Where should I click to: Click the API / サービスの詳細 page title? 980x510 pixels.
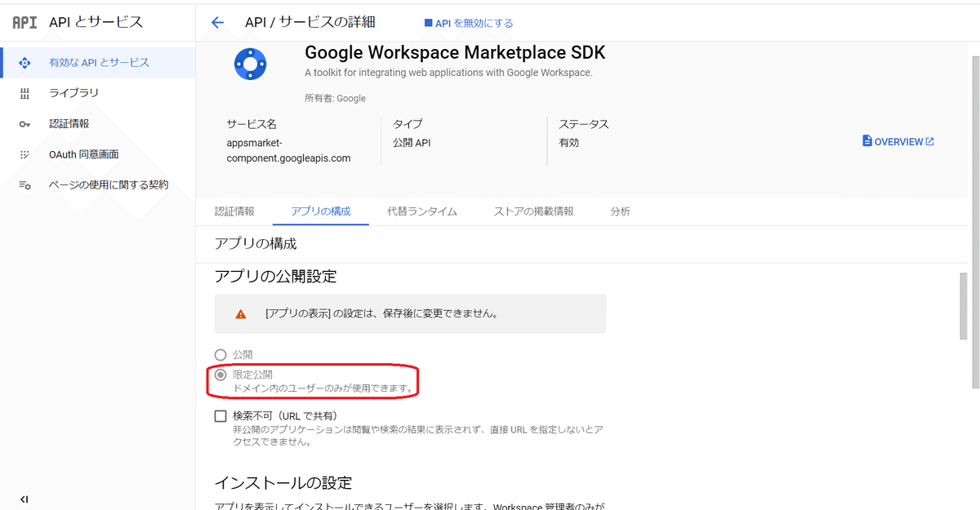(310, 22)
